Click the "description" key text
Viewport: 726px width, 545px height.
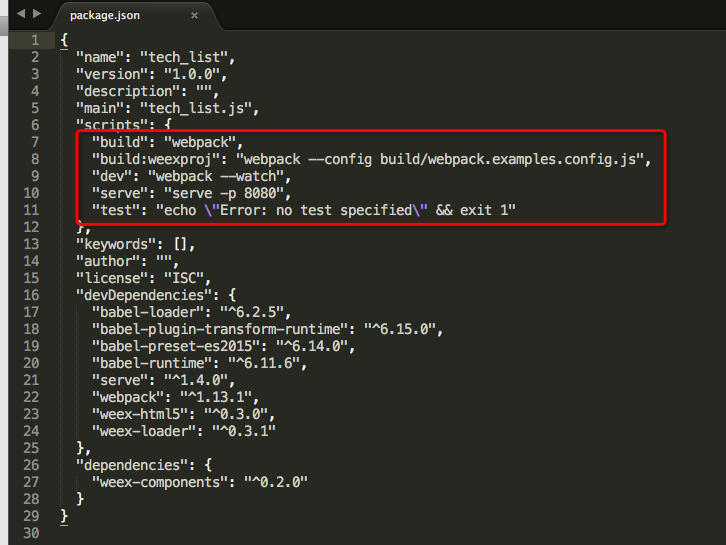[128, 91]
